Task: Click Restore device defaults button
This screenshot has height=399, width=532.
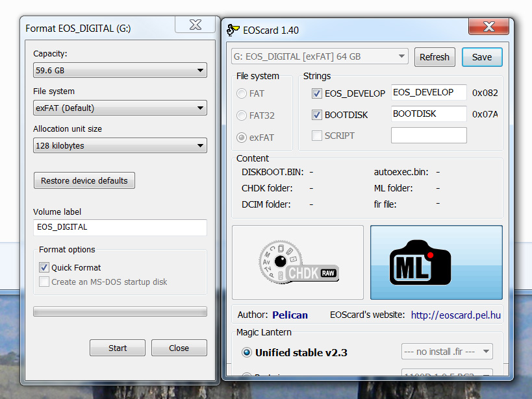Action: [84, 181]
